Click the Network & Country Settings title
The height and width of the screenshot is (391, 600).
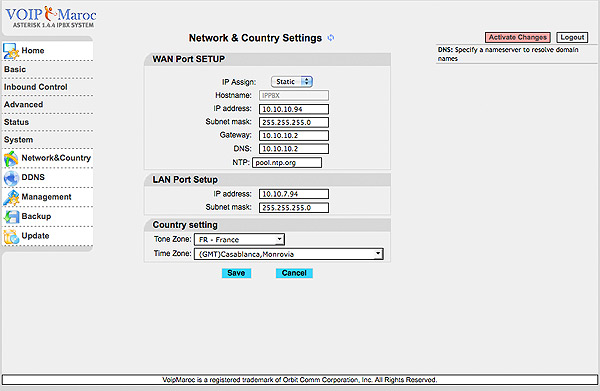(x=255, y=38)
